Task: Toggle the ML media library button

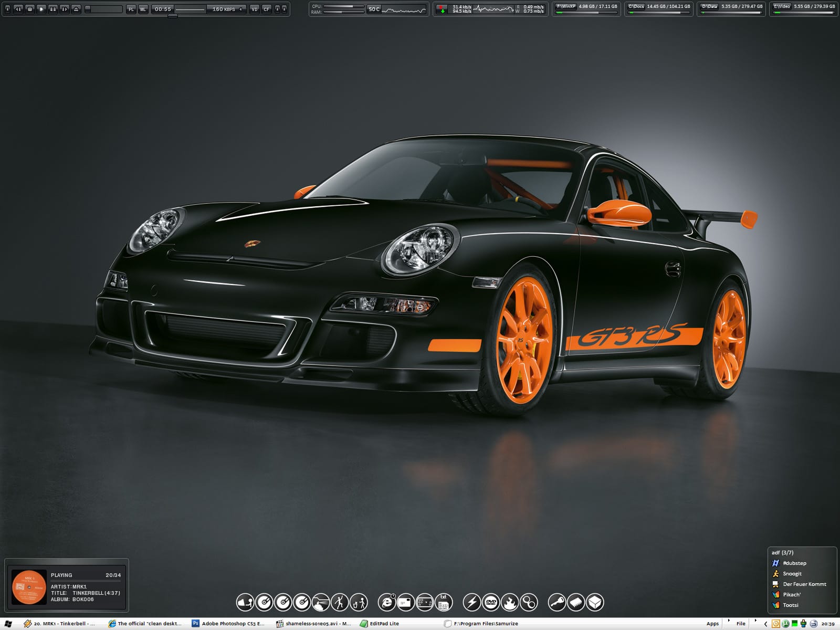Action: 143,9
